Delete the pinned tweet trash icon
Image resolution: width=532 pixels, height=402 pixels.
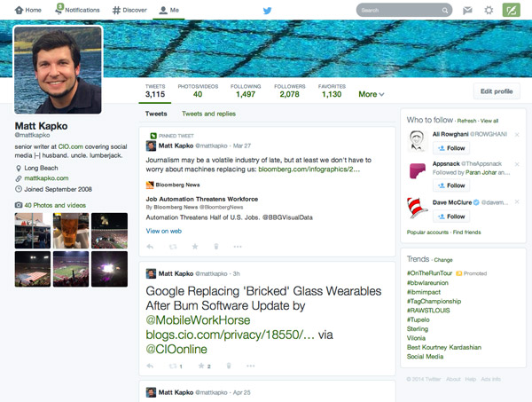(x=216, y=247)
